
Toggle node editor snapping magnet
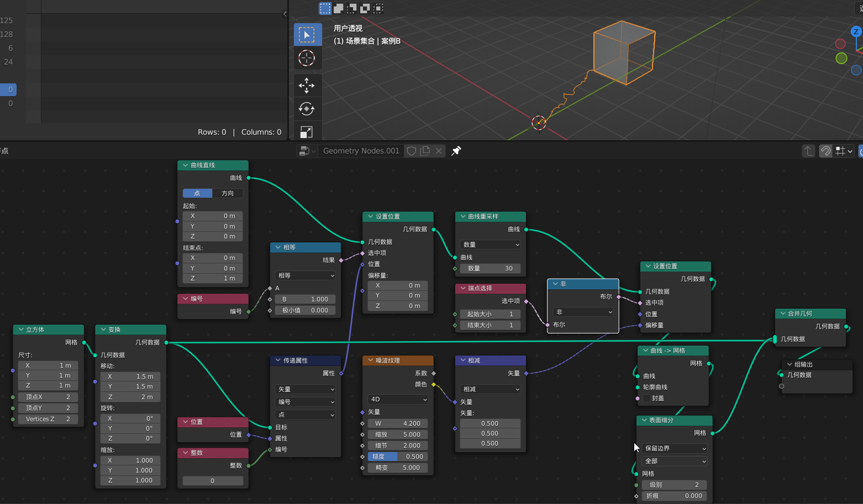point(825,151)
